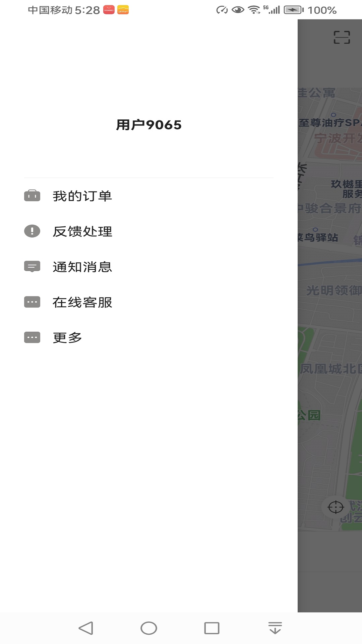Open the 用户9065 profile name

click(x=149, y=125)
